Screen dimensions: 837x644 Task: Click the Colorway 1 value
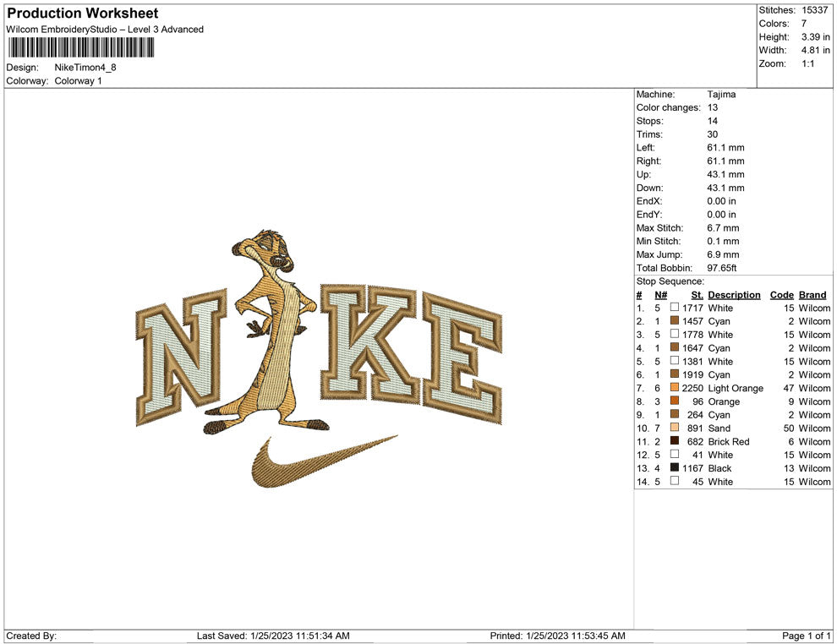(x=78, y=81)
